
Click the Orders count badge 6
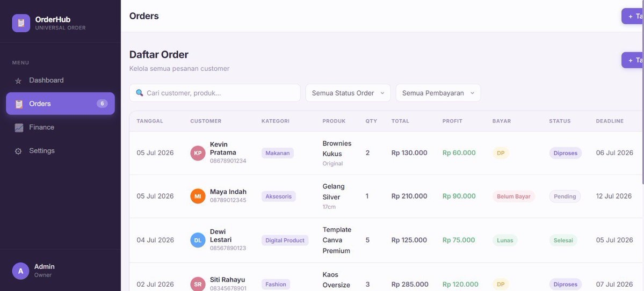(x=102, y=104)
